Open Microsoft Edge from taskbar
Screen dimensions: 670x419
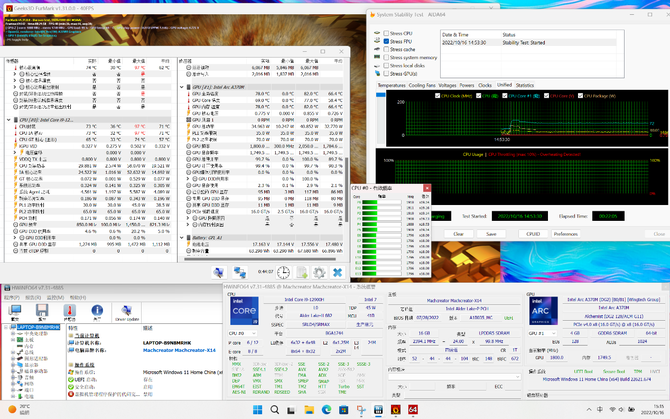tap(326, 410)
